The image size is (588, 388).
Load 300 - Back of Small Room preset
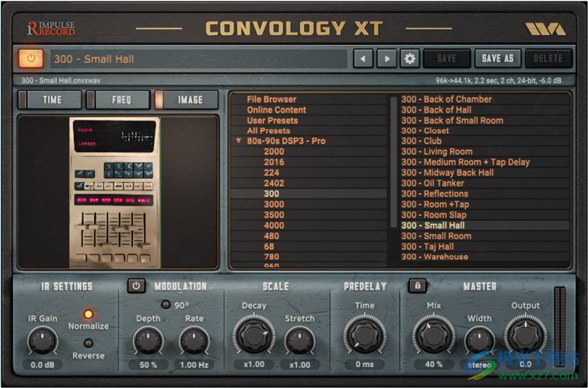(x=452, y=121)
